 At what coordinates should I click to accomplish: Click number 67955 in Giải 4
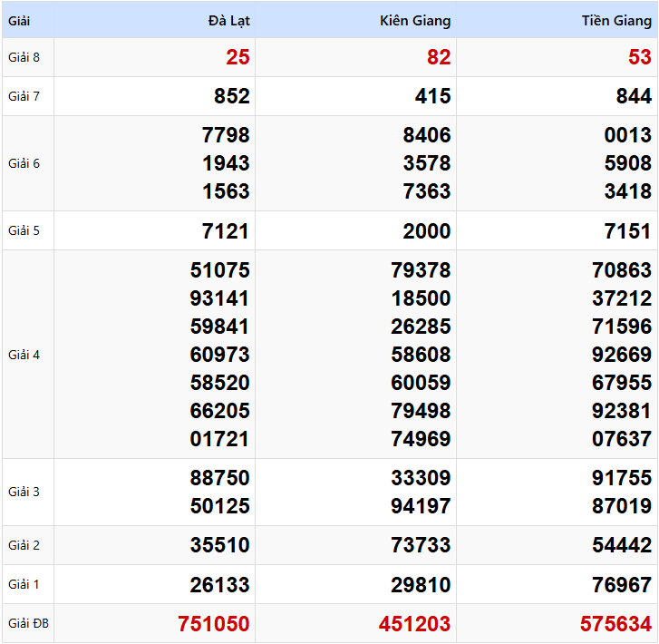click(x=622, y=383)
